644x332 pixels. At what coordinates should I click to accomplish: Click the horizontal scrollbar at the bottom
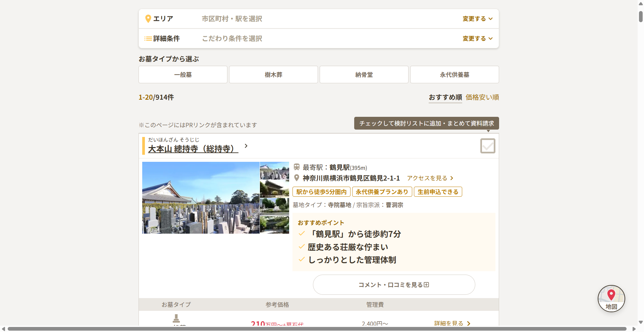317,329
